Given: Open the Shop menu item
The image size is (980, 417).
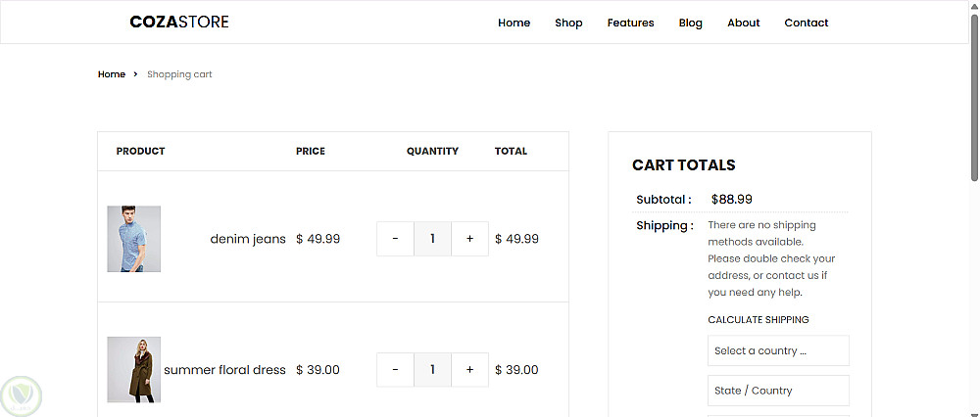Looking at the screenshot, I should point(568,23).
